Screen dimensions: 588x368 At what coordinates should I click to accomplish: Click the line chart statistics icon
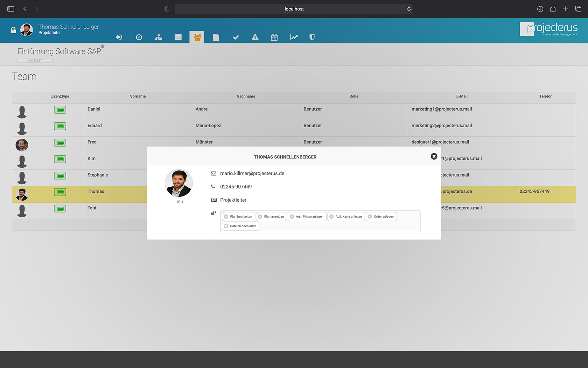pyautogui.click(x=294, y=38)
